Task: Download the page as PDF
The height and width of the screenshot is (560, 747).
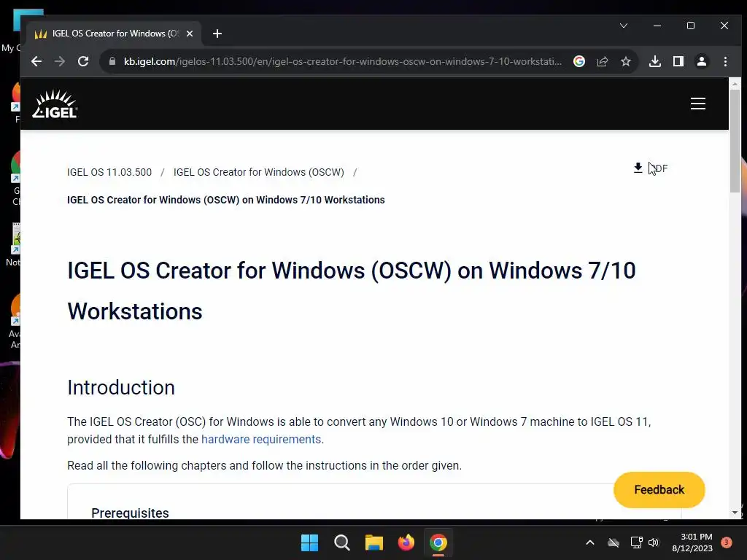Action: click(x=651, y=168)
